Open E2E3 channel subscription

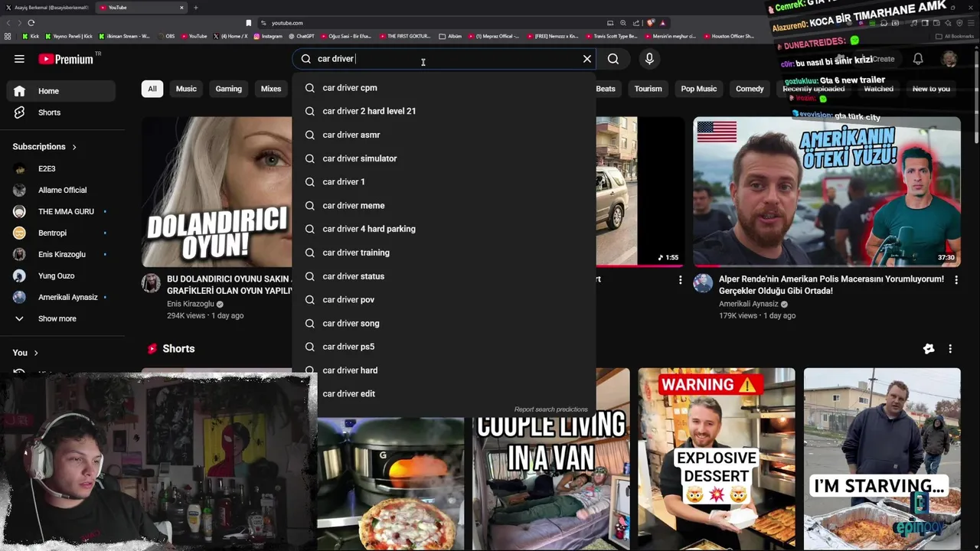(61, 168)
